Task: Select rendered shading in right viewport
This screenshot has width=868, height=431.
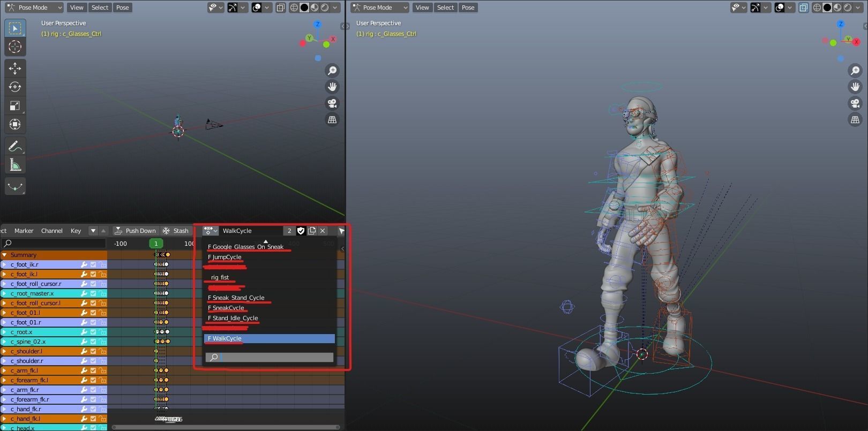Action: click(x=848, y=7)
